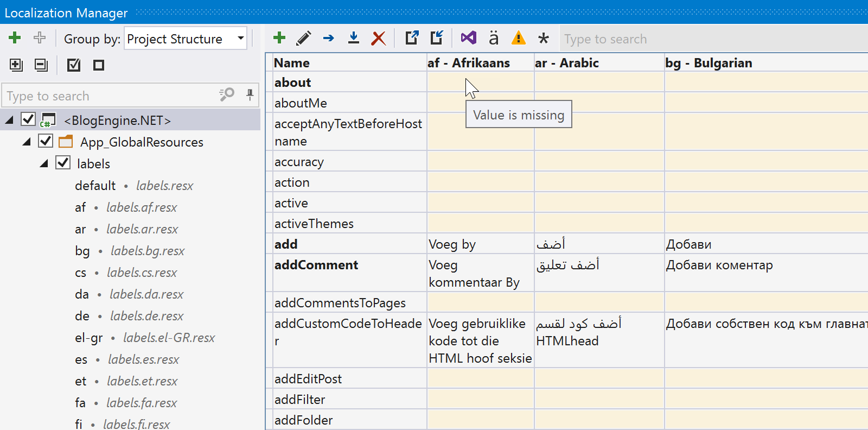Screen dimensions: 868x430
Task: Select the es labels.es.resx item
Action: 127,359
